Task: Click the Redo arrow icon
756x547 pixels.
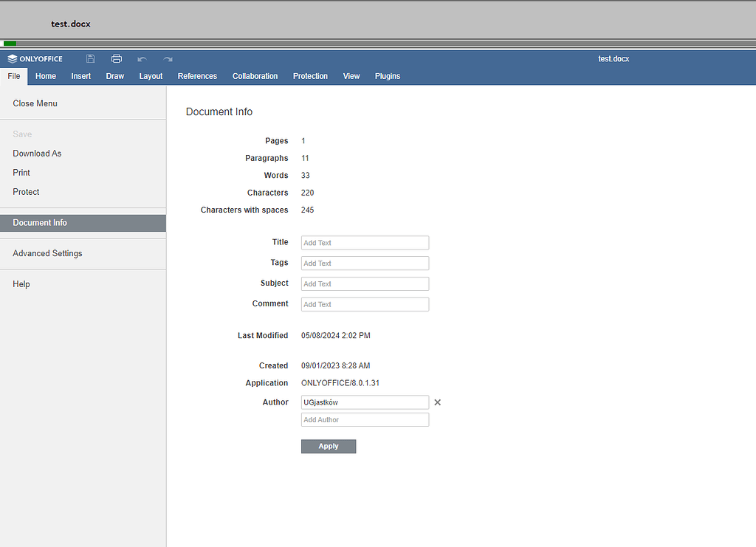Action: click(x=168, y=59)
